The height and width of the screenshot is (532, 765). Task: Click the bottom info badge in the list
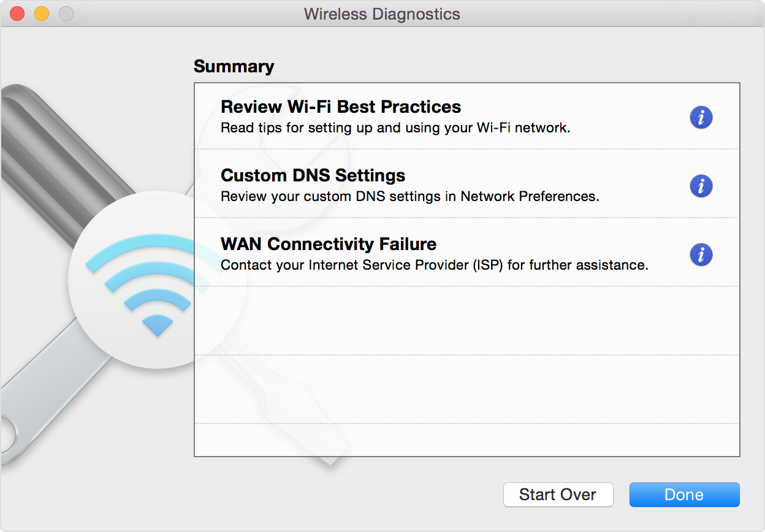[701, 254]
